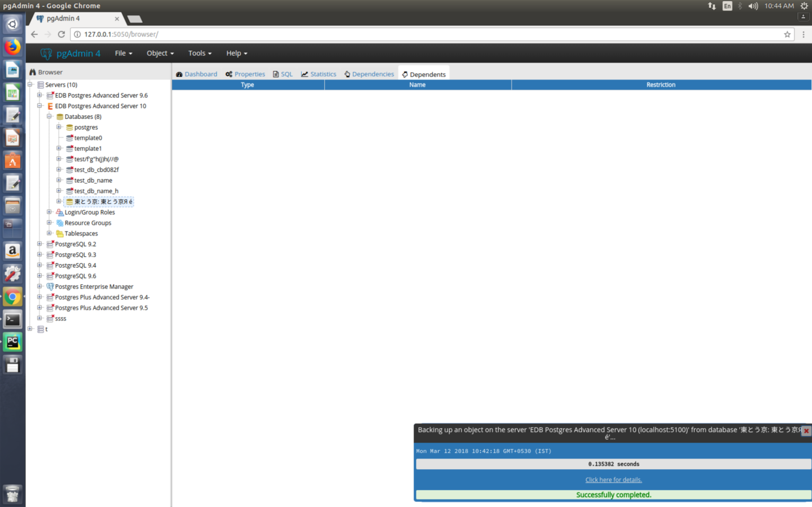This screenshot has width=812, height=507.
Task: Click the Postgres Enterprise Manager server icon
Action: point(50,286)
